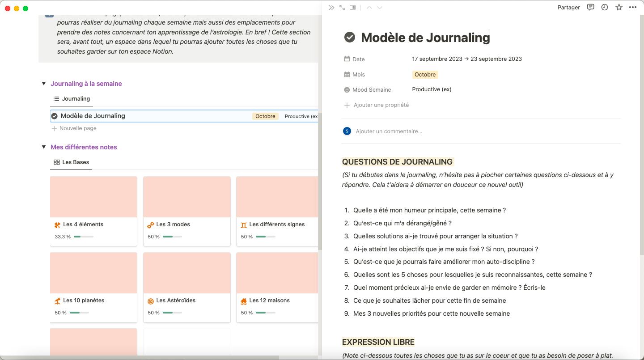Open page history clock icon
Image resolution: width=644 pixels, height=360 pixels.
tap(605, 8)
